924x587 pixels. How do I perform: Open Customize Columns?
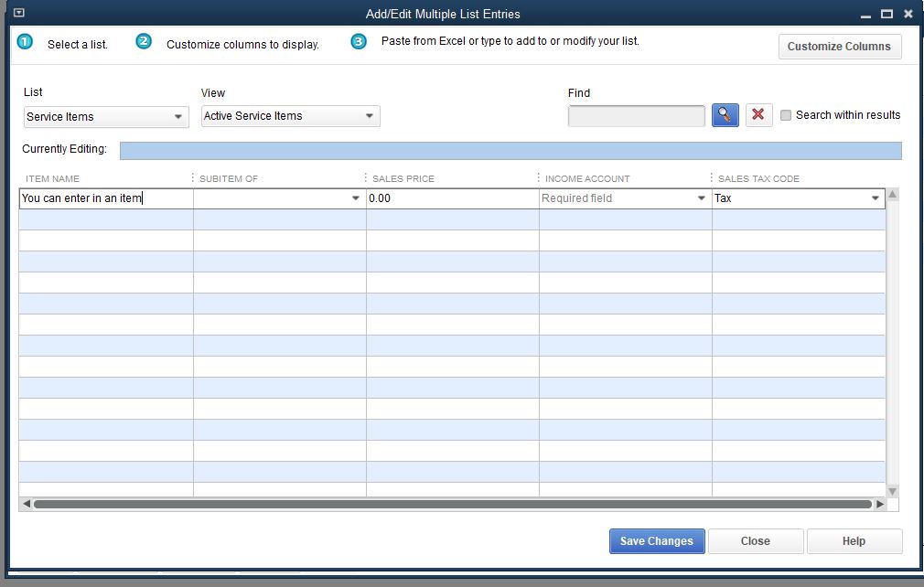pyautogui.click(x=839, y=46)
